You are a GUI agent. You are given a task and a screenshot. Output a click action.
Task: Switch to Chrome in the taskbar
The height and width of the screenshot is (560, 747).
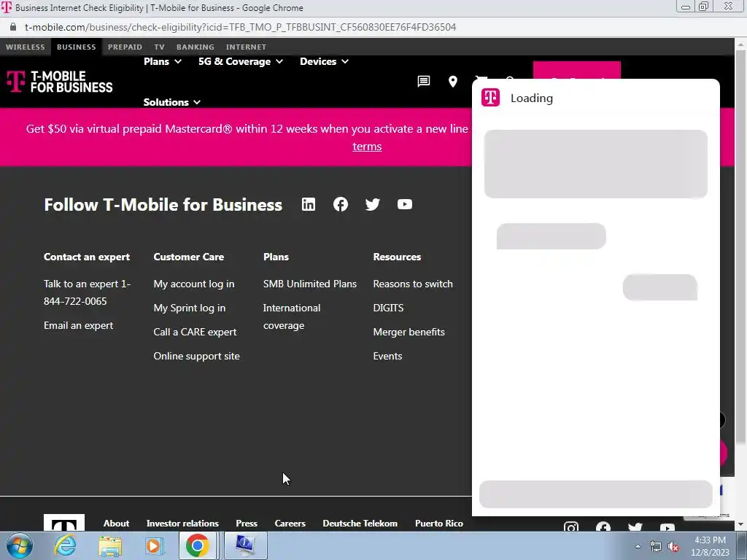pyautogui.click(x=197, y=545)
